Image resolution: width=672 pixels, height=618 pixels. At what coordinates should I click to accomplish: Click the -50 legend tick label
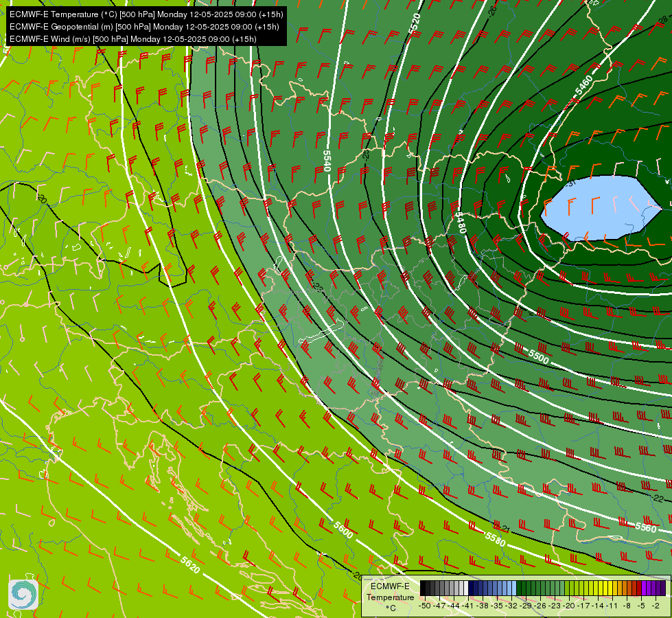click(425, 606)
